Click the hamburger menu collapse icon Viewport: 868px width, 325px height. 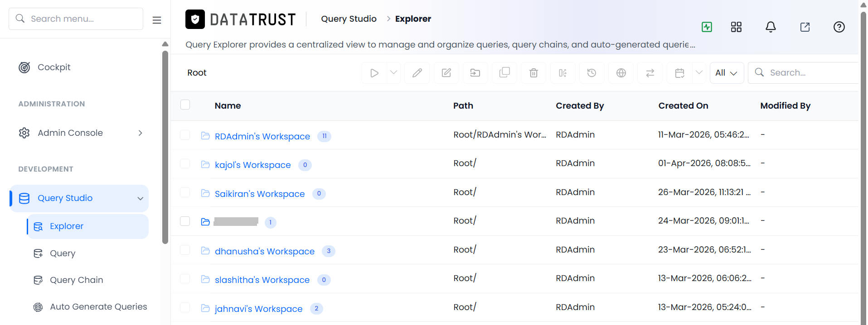click(157, 20)
